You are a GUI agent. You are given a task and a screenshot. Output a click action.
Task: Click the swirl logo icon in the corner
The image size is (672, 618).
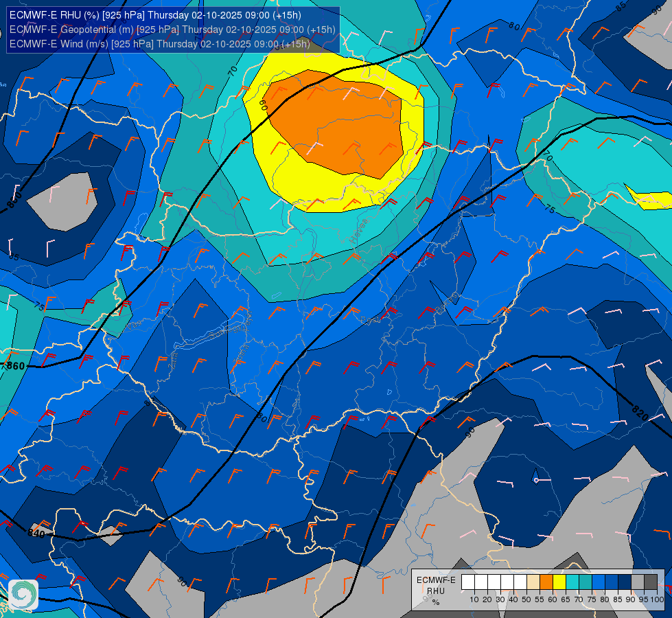(x=23, y=595)
